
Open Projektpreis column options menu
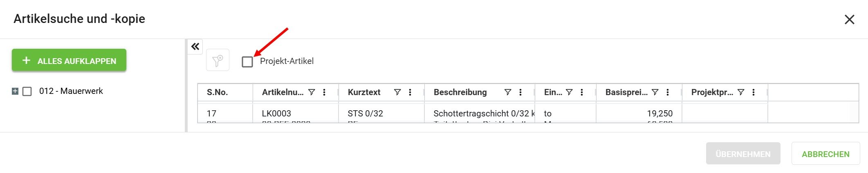pyautogui.click(x=754, y=92)
